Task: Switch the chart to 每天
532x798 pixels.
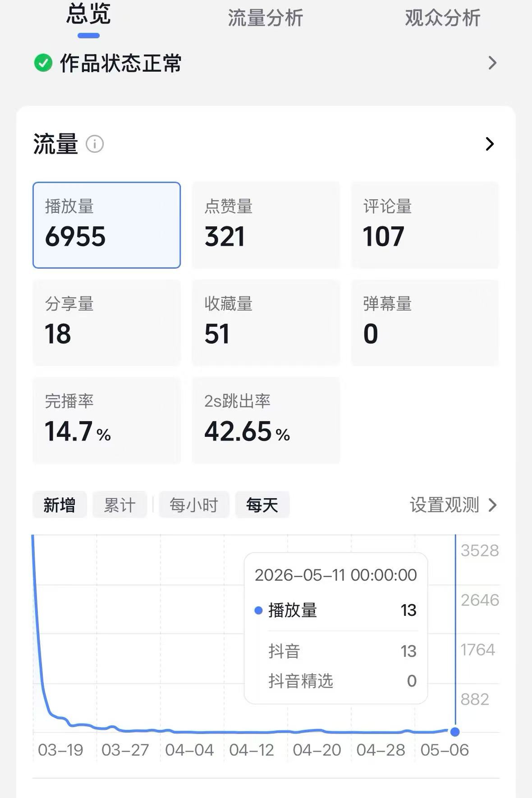Action: (x=262, y=505)
